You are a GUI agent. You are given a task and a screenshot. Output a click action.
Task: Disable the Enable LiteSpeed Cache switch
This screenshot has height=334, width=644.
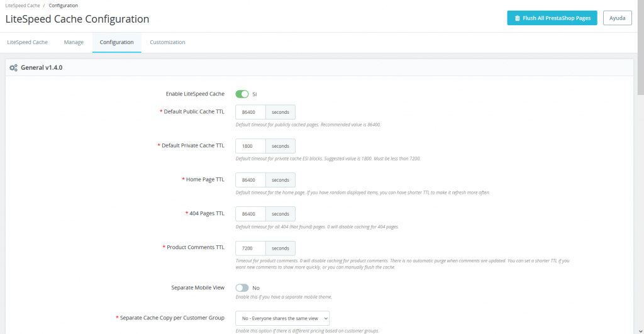pyautogui.click(x=242, y=94)
